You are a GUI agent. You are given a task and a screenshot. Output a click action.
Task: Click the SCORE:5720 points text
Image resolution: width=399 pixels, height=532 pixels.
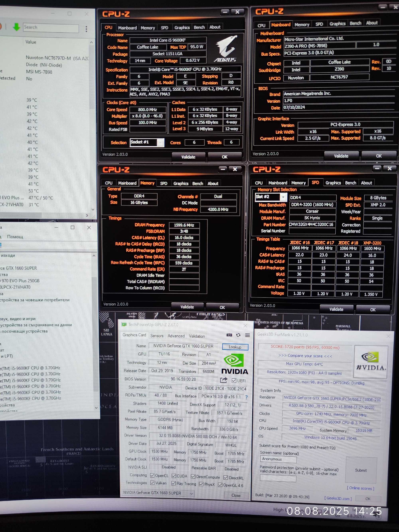(x=305, y=347)
